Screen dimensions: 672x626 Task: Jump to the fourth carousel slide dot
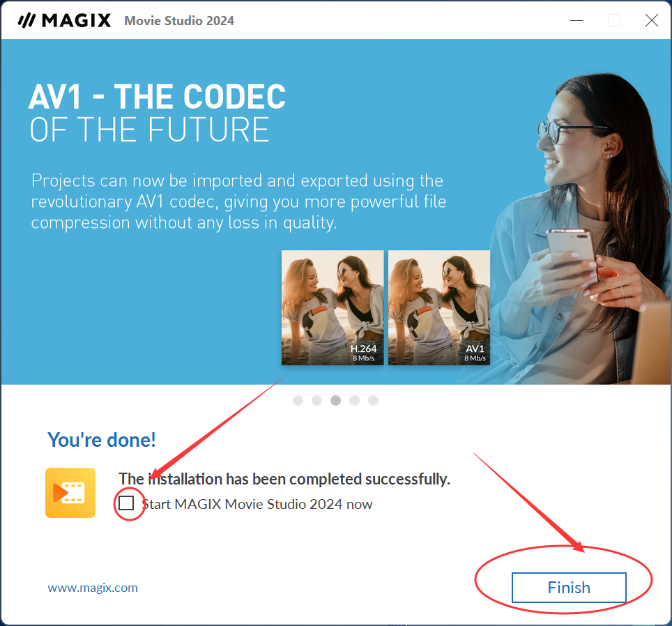354,400
